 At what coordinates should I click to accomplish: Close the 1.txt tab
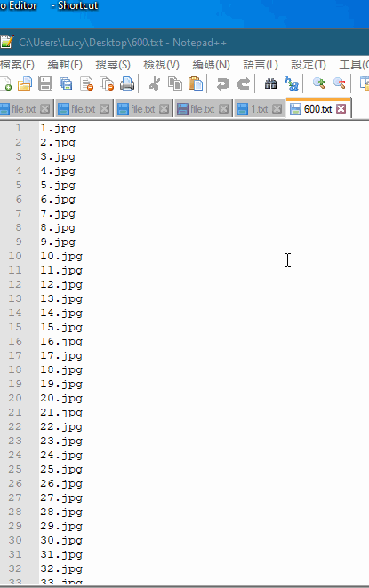[x=277, y=109]
